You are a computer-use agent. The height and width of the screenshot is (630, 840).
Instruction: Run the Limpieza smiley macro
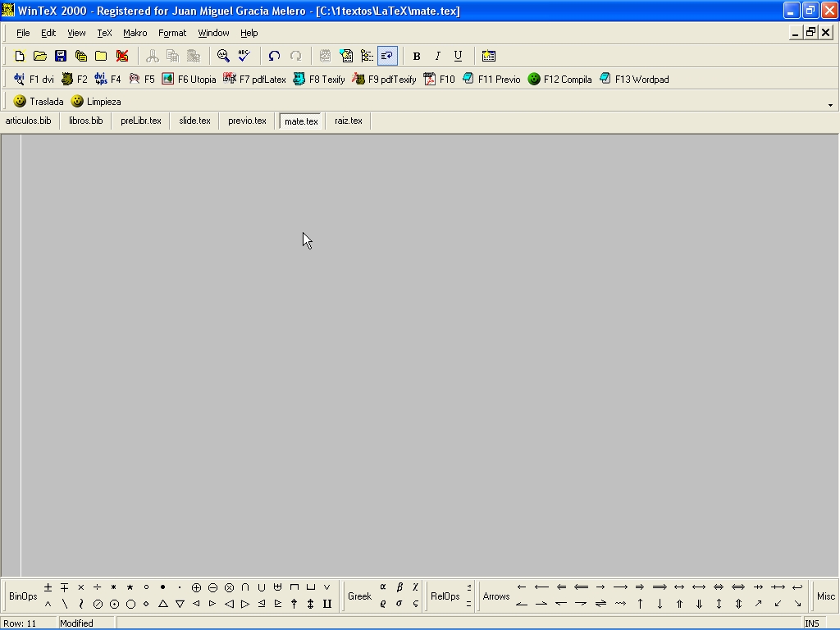click(97, 101)
